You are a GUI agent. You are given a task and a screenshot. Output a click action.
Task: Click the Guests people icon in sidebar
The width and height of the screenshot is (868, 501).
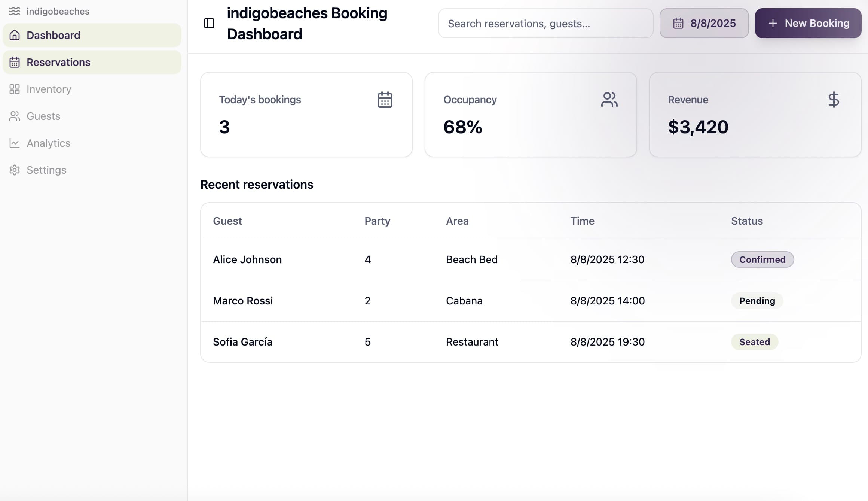(15, 116)
